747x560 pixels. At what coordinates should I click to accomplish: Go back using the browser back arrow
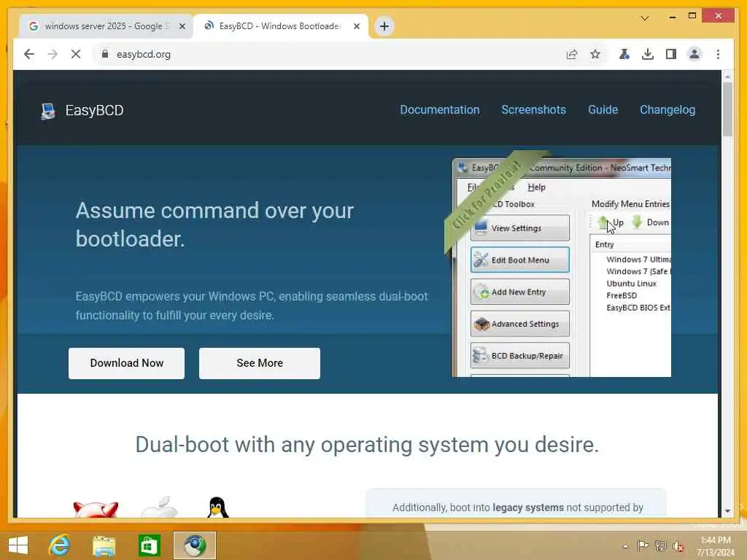coord(29,54)
